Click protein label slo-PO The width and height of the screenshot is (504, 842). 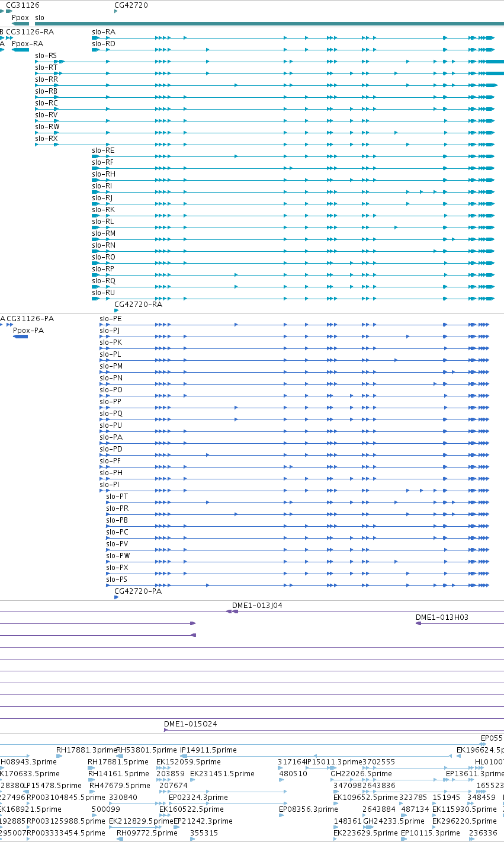[111, 390]
